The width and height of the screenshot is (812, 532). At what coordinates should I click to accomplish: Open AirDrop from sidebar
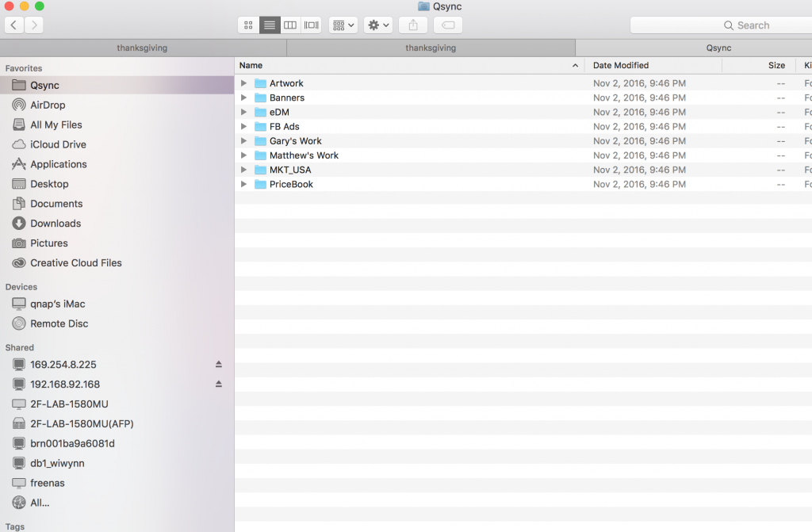(x=48, y=105)
